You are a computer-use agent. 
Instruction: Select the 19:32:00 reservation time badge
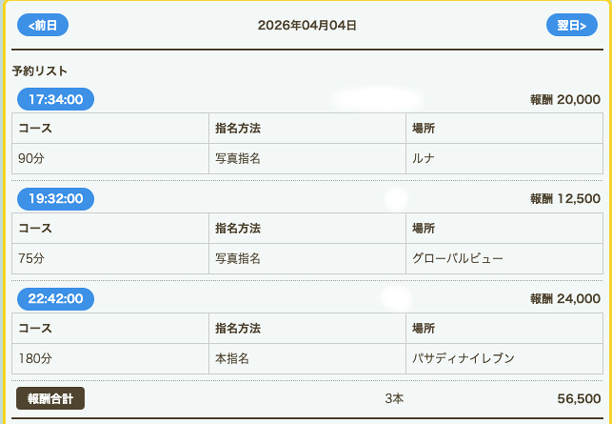(56, 199)
